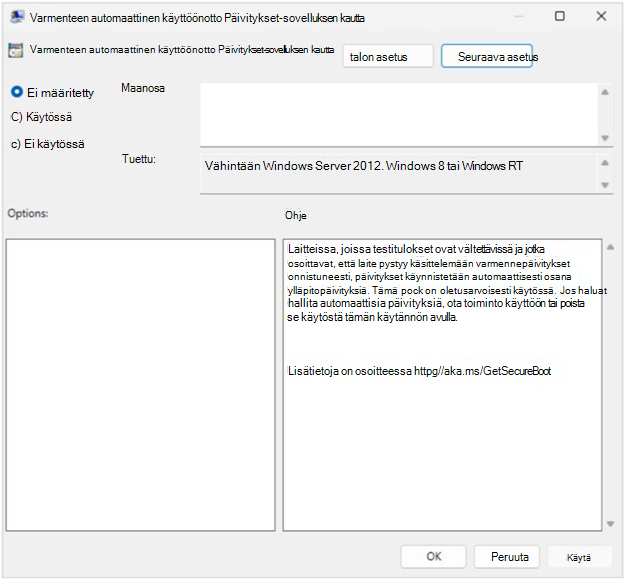
Task: Apply changes with the Käytä button
Action: click(x=579, y=557)
